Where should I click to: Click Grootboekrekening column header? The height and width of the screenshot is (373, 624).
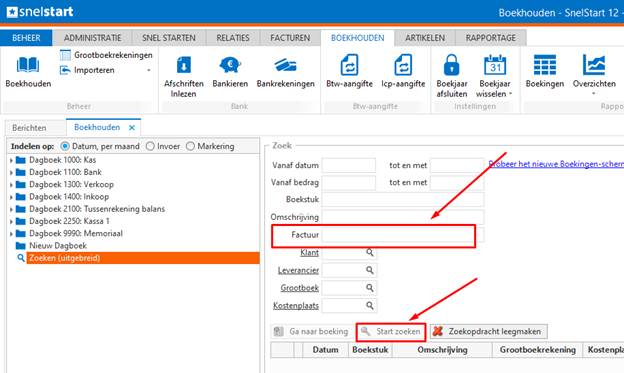click(537, 350)
